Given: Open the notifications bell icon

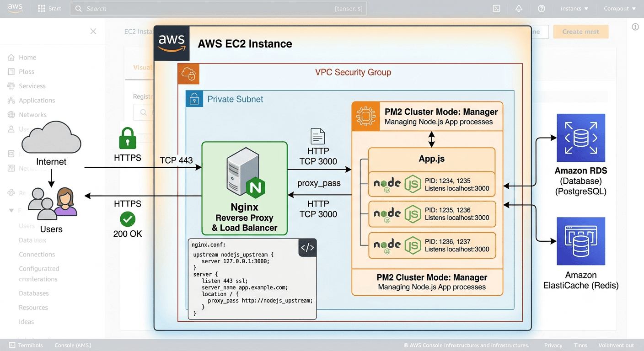Looking at the screenshot, I should (519, 9).
